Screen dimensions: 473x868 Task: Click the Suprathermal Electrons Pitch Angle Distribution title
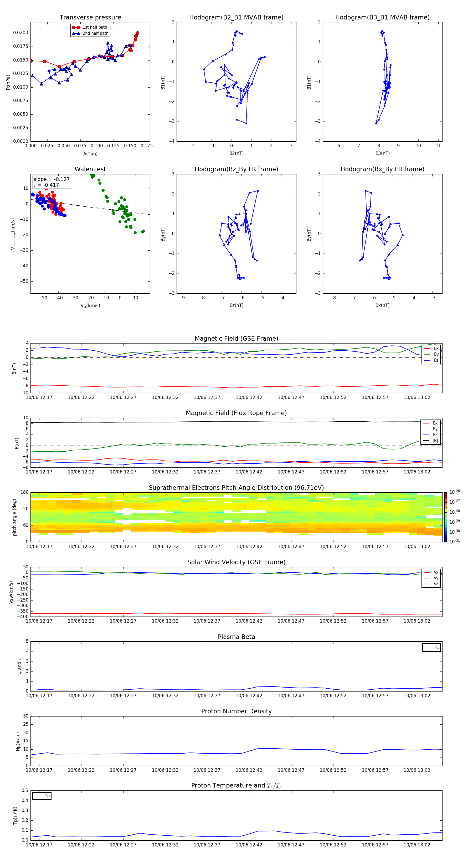tap(236, 488)
